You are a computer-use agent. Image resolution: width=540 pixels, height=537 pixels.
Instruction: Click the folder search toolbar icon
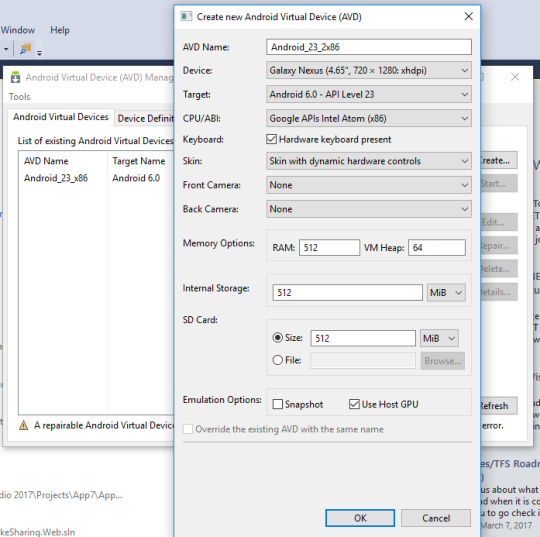(x=25, y=49)
